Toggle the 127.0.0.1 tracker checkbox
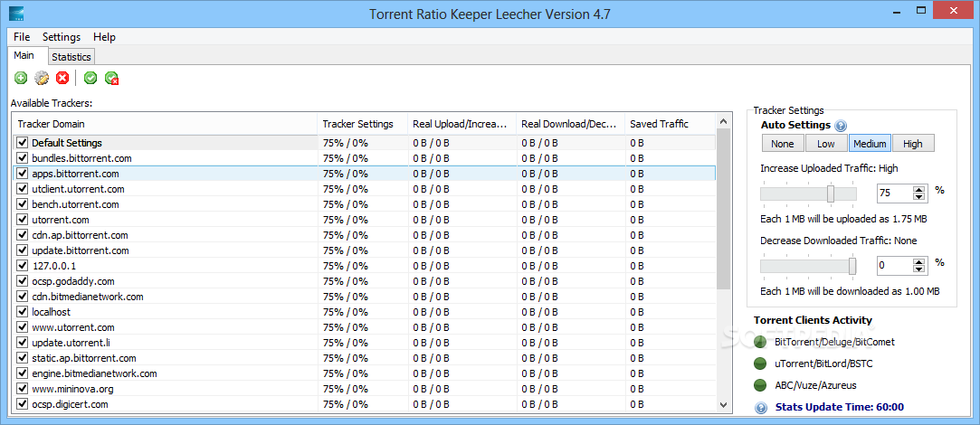This screenshot has height=425, width=980. tap(23, 266)
